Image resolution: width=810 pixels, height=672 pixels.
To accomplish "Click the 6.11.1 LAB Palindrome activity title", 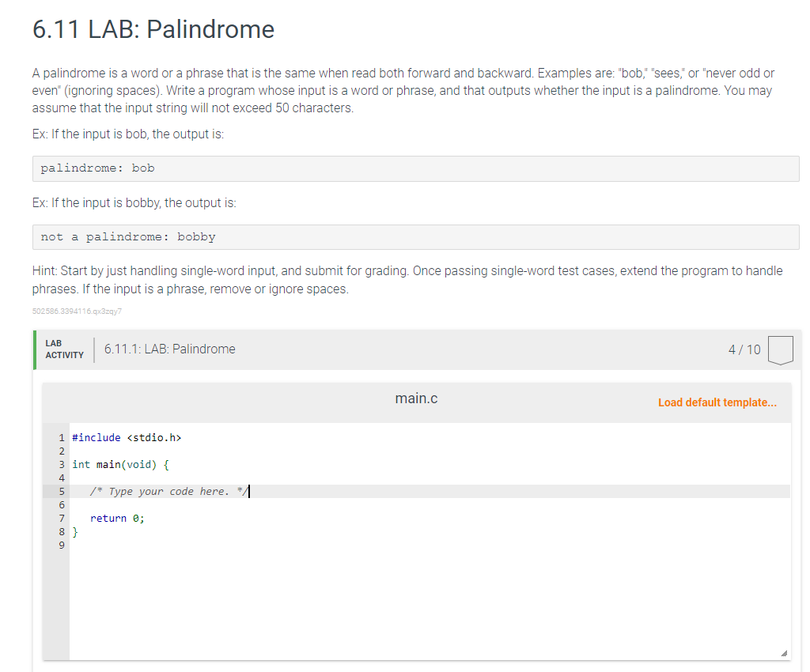I will click(168, 349).
